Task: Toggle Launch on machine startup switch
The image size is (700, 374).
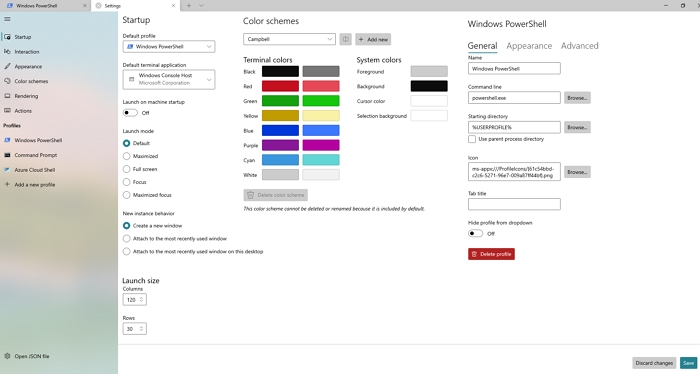Action: tap(130, 113)
